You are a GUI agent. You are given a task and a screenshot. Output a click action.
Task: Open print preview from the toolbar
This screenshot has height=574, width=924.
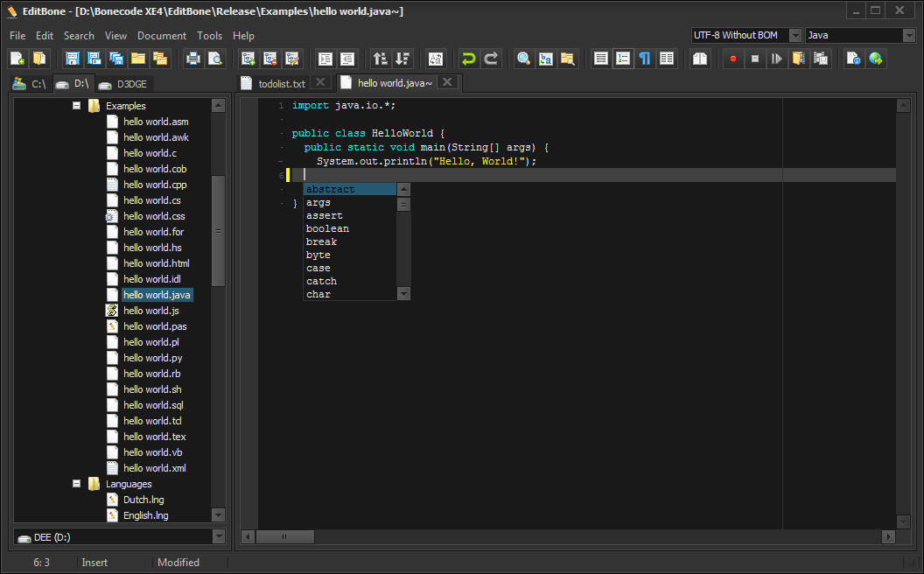215,59
